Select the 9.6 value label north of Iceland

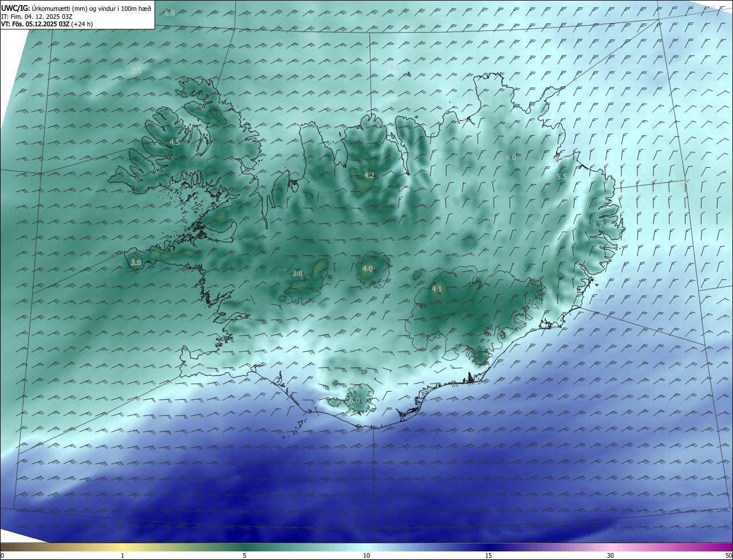[395, 68]
